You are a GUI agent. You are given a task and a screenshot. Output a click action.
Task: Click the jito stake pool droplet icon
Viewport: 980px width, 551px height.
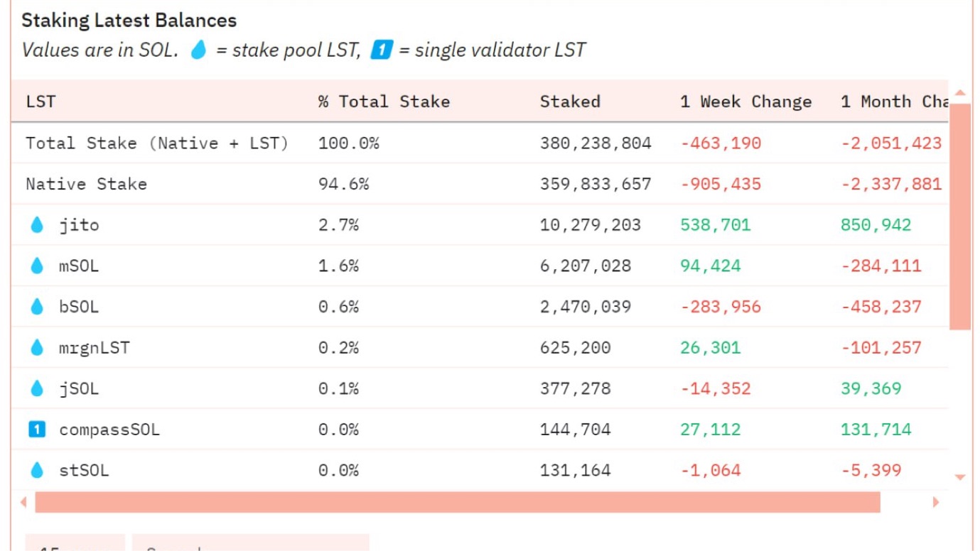pyautogui.click(x=37, y=225)
